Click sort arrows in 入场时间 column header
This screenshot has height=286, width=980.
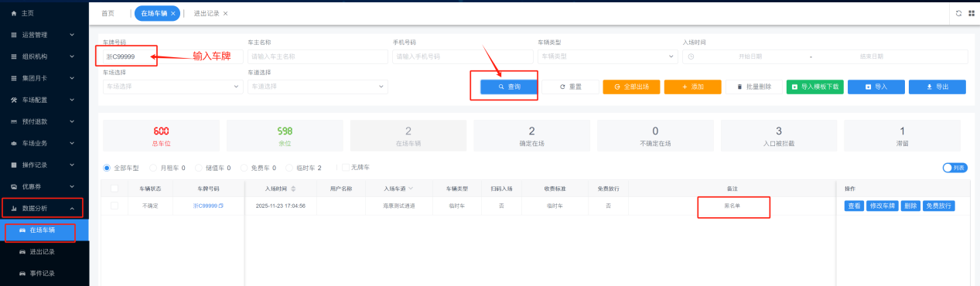click(x=293, y=188)
